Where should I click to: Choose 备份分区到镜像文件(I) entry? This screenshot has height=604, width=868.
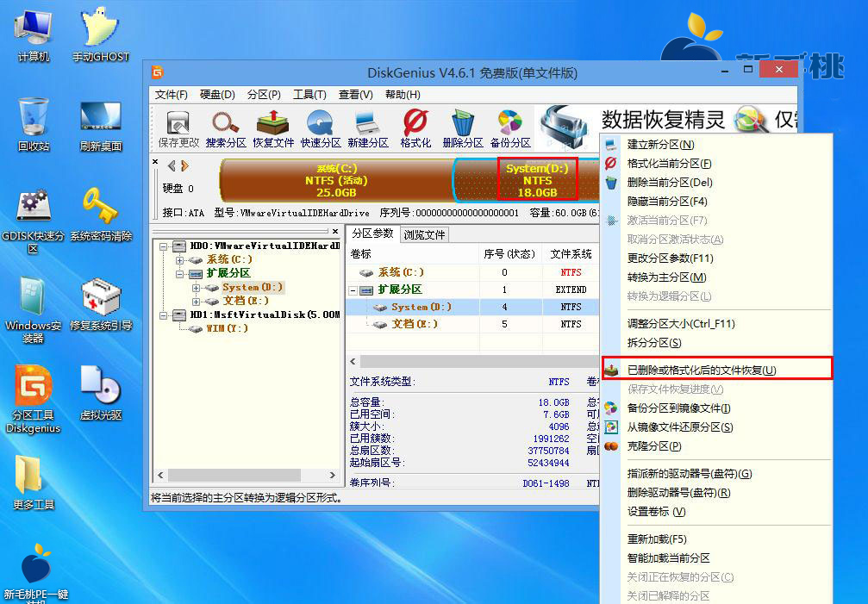tap(715, 408)
